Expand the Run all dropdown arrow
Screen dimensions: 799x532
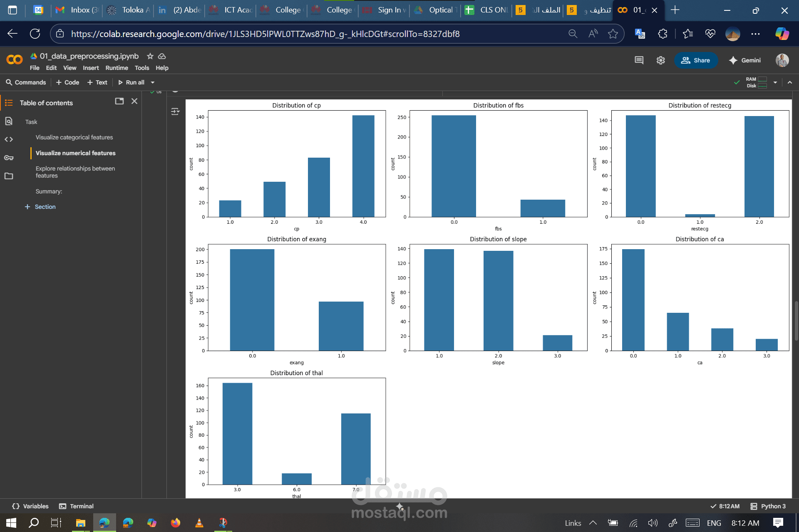[x=153, y=82]
